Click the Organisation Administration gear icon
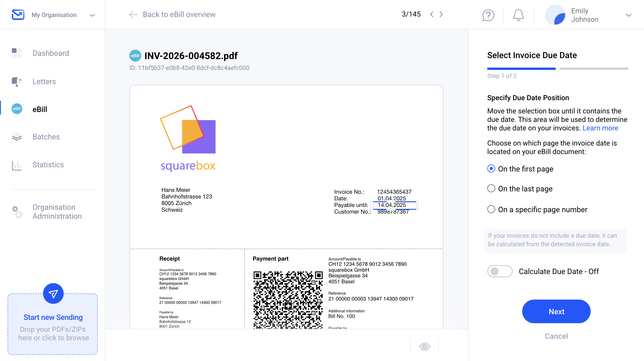Viewport: 644px width, 361px height. pos(17,212)
